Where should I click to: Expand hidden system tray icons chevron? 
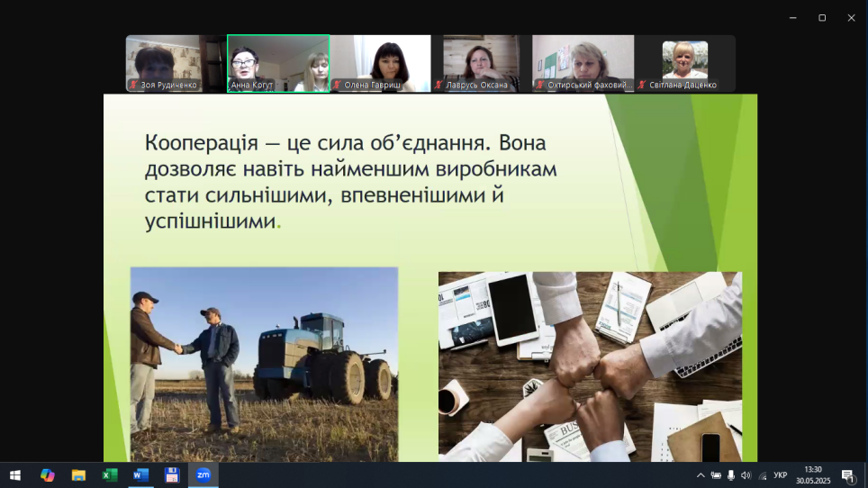(x=701, y=474)
